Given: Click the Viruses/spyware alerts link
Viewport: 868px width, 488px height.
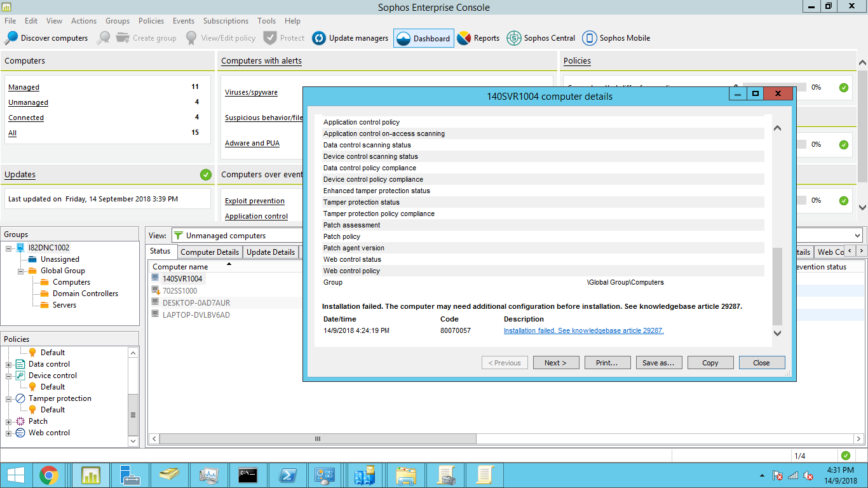Looking at the screenshot, I should tap(251, 92).
